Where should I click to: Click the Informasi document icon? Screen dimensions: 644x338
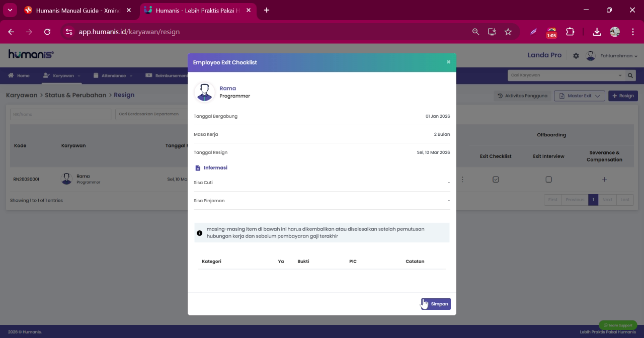[x=198, y=168]
